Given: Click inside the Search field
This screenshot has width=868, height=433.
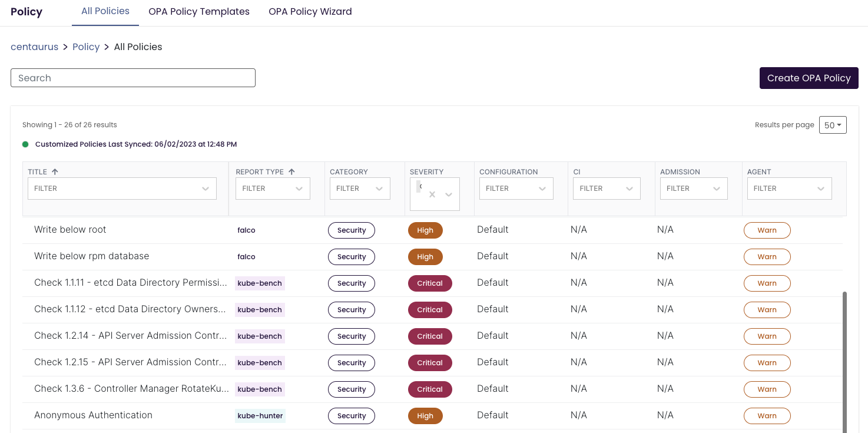Looking at the screenshot, I should point(132,77).
